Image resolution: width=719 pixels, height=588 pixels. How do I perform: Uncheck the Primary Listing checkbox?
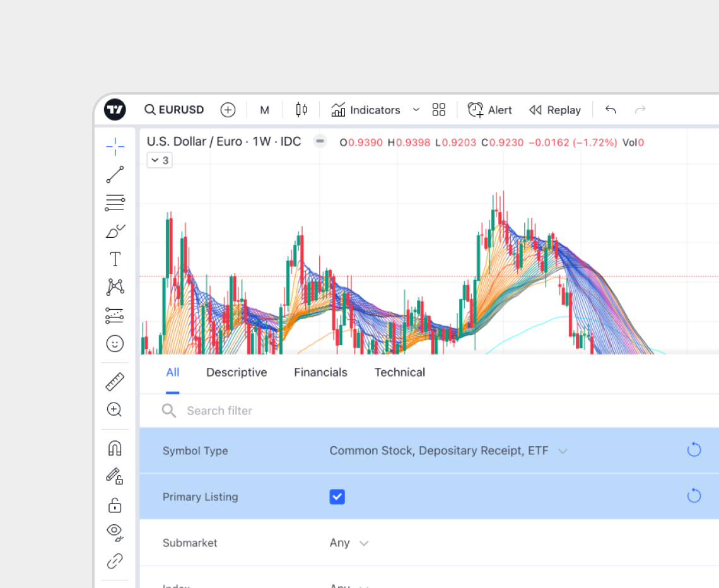click(x=337, y=497)
